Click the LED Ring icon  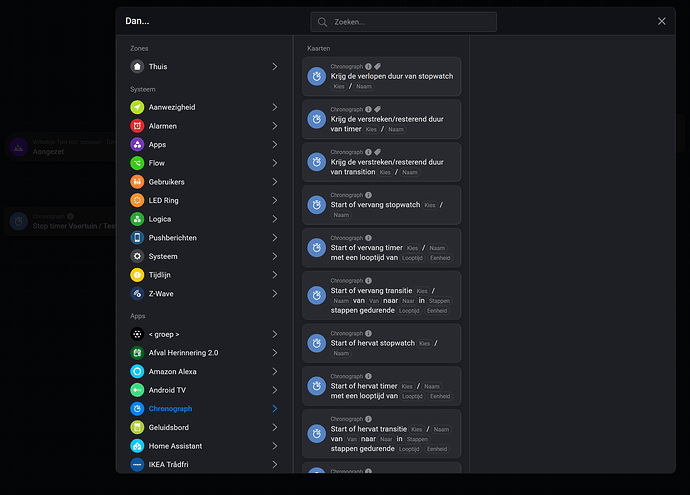click(137, 200)
